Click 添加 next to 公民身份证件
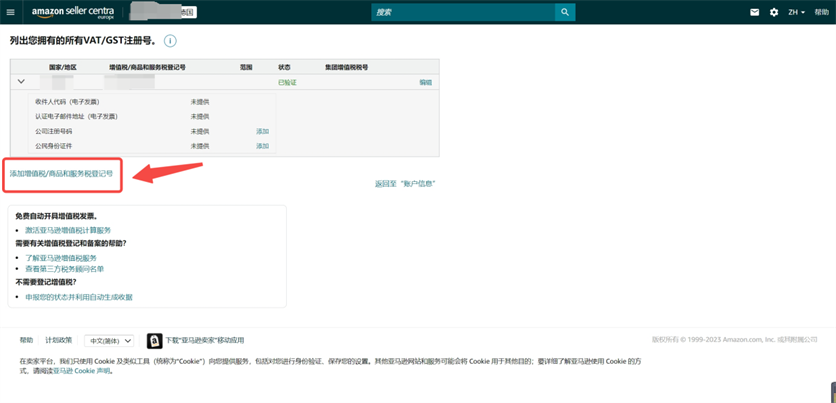This screenshot has height=403, width=836. click(262, 146)
